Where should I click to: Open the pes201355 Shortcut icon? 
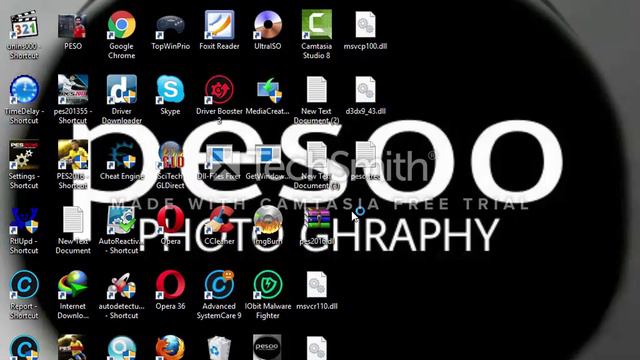(x=73, y=90)
